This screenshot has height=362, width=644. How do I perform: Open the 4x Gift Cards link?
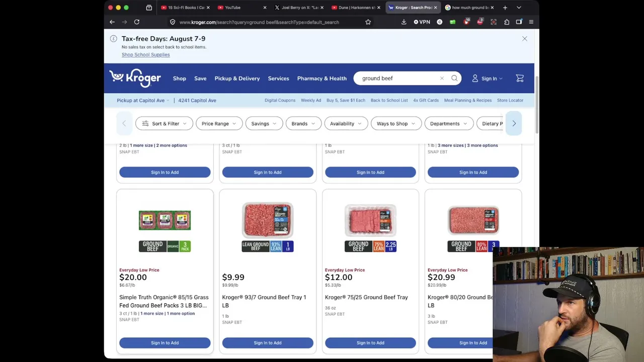[426, 101]
